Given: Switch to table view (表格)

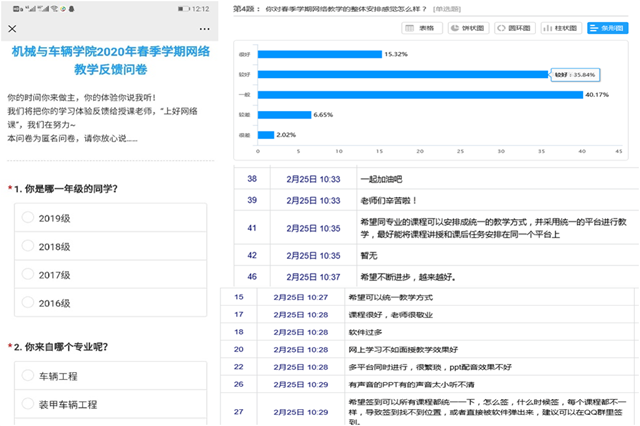Looking at the screenshot, I should click(423, 28).
